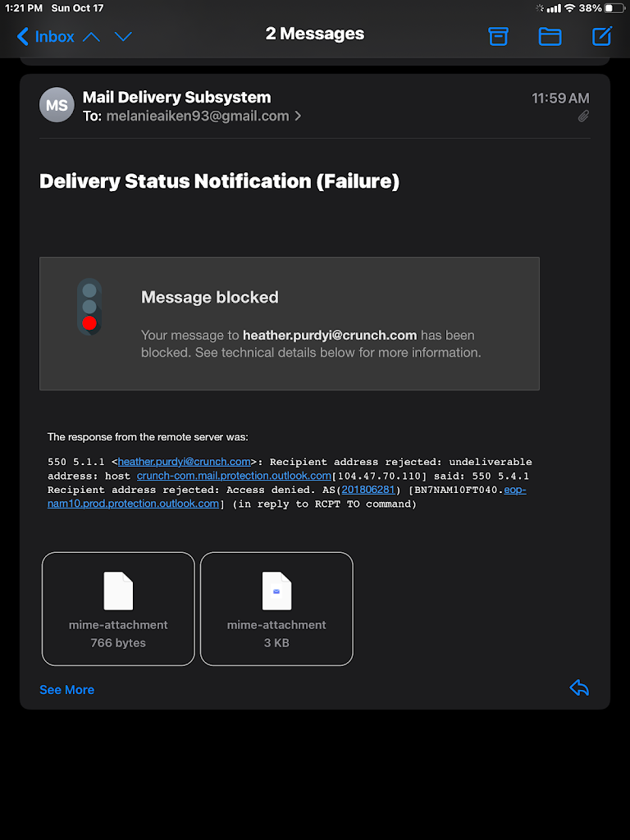The image size is (630, 840).
Task: Go back to Inbox
Action: [x=45, y=36]
